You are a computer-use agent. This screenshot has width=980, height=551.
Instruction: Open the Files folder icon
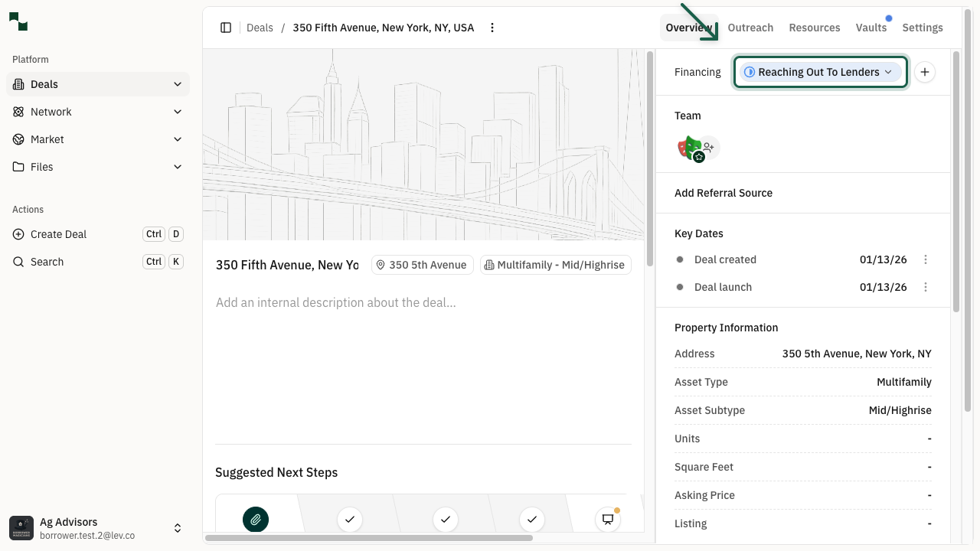[x=17, y=167]
